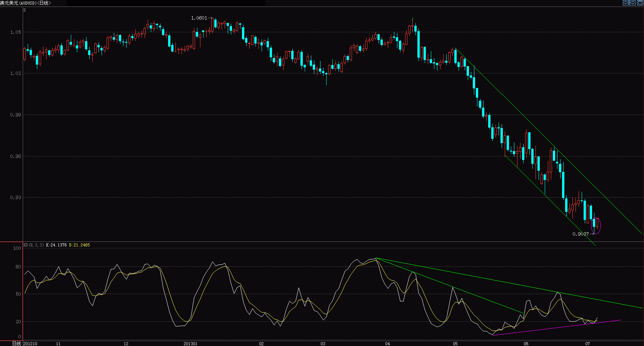Click the 0.93 price axis label
The height and width of the screenshot is (346, 644).
tap(16, 198)
